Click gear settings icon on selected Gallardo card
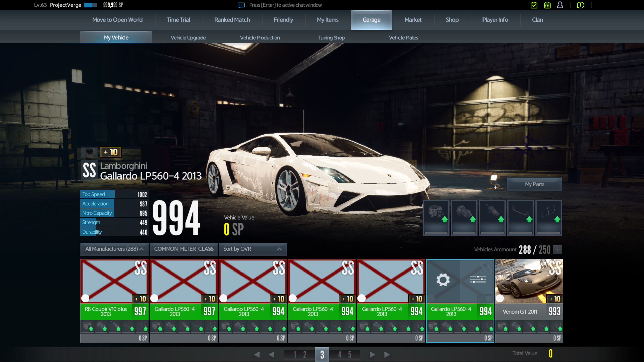 pos(443,280)
